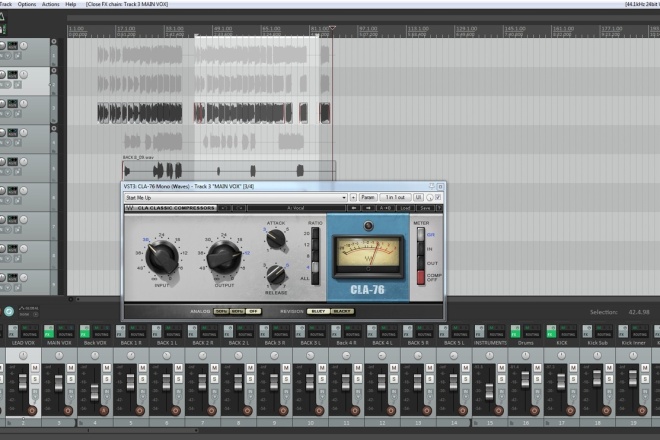660x440 pixels.
Task: Open the Actions menu
Action: 50,4
